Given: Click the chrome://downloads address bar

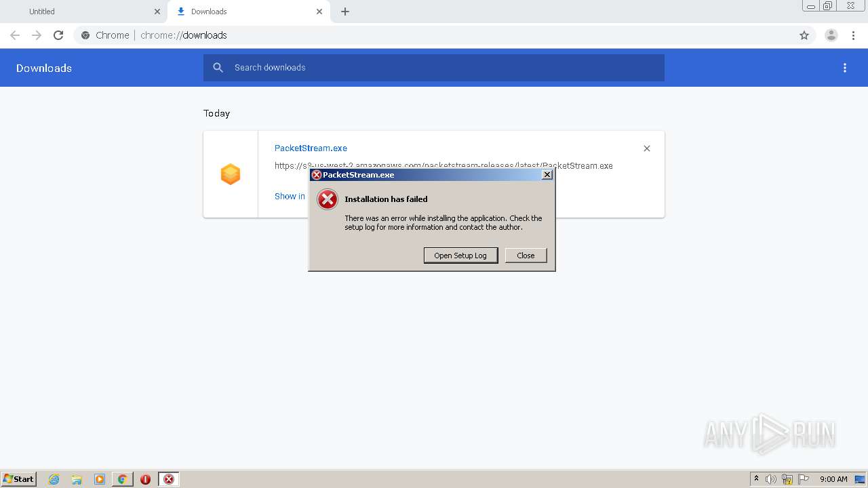Looking at the screenshot, I should pyautogui.click(x=434, y=35).
